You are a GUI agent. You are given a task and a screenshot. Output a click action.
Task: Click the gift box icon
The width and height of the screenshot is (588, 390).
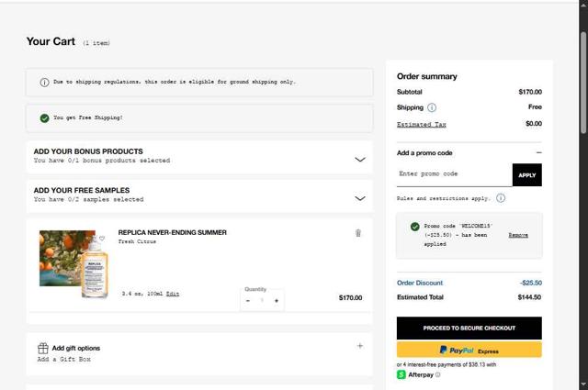[x=43, y=349]
